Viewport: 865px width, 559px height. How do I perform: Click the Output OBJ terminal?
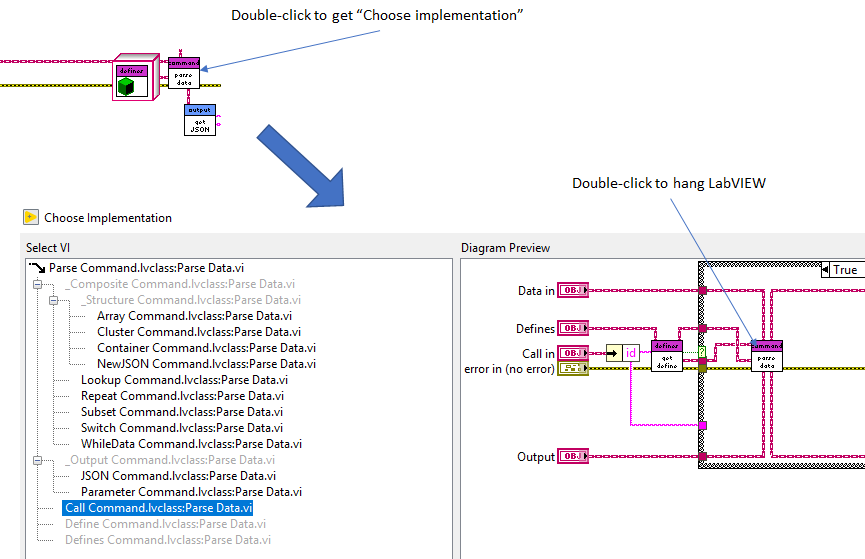pyautogui.click(x=573, y=456)
